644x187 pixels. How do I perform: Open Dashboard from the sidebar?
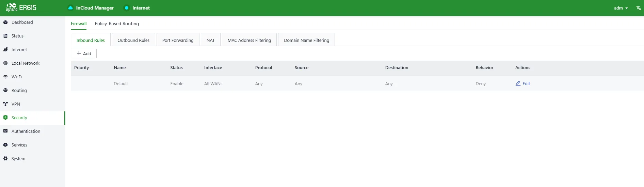coord(32,22)
